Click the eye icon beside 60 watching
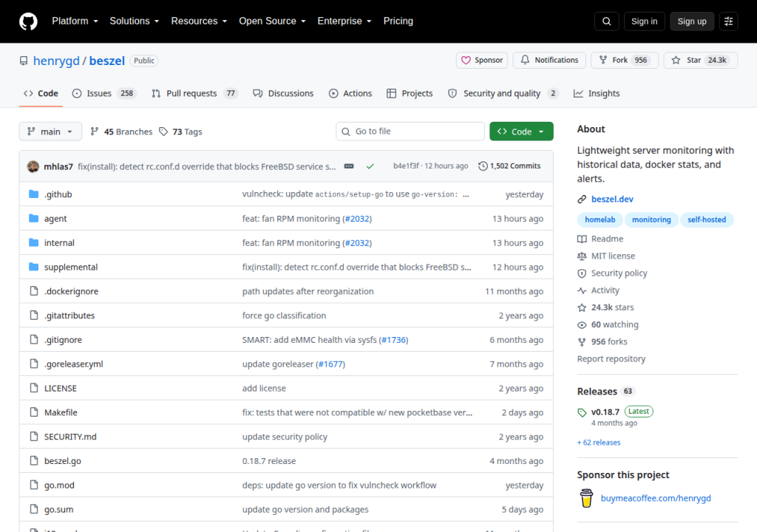Viewport: 757px width, 532px height. click(582, 325)
